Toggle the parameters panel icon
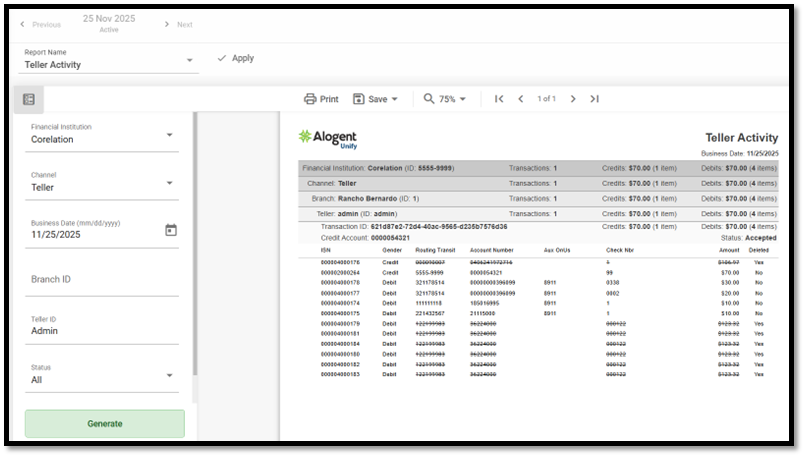 click(28, 99)
